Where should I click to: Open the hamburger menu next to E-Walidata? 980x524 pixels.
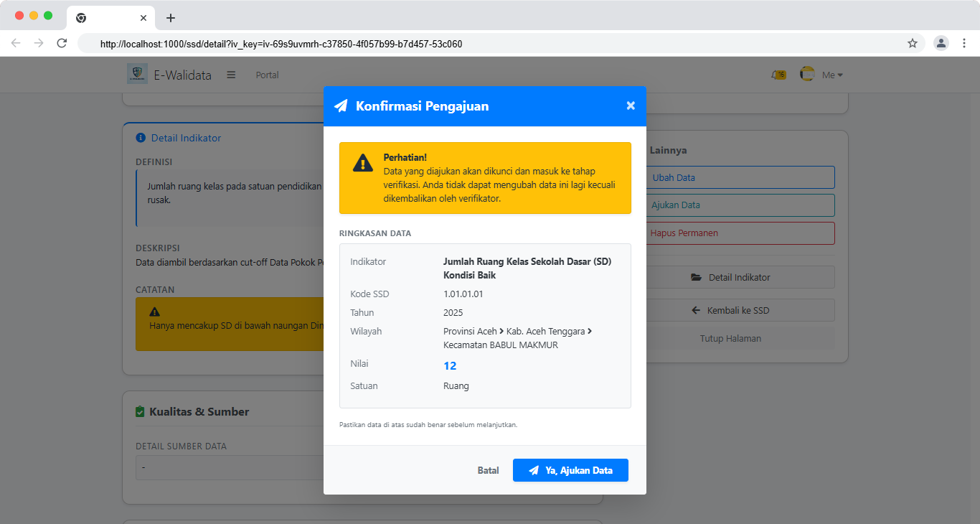pyautogui.click(x=231, y=75)
